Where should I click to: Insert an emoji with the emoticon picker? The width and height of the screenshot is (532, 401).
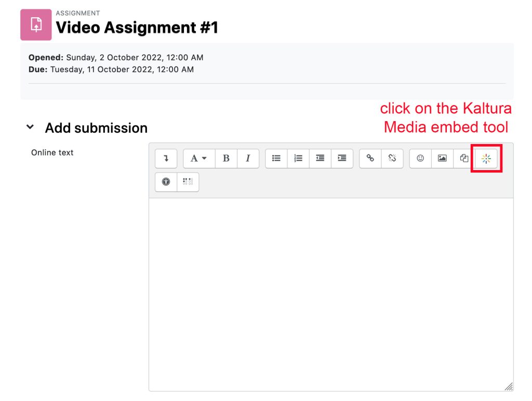[x=420, y=159]
